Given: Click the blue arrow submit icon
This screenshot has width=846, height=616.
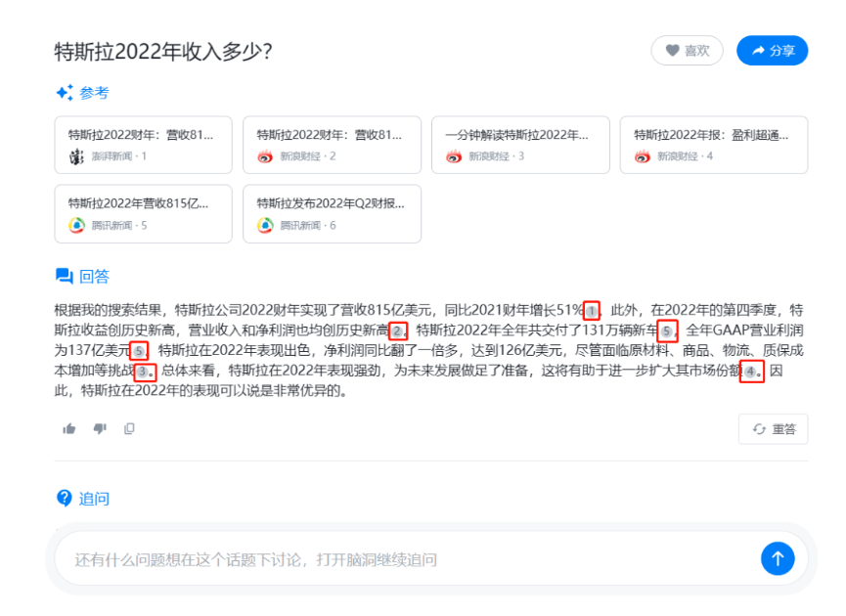Looking at the screenshot, I should [778, 558].
